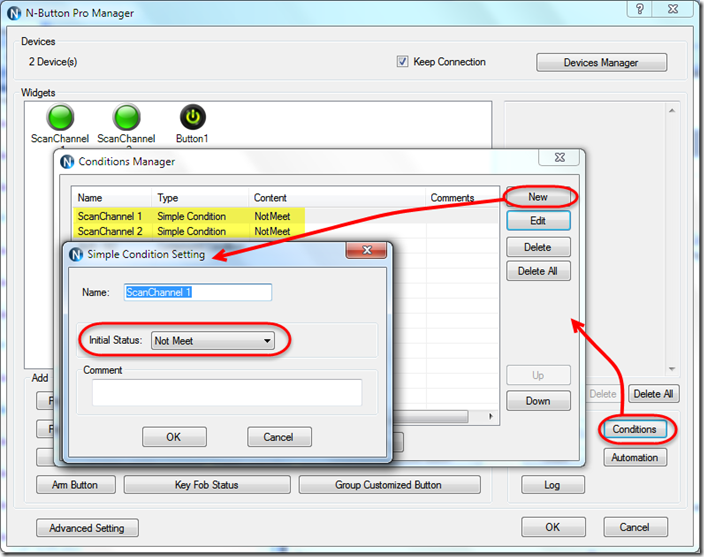
Task: Click the disabled Up button
Action: [538, 375]
